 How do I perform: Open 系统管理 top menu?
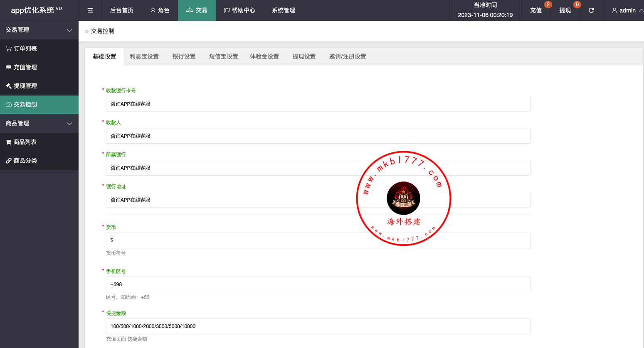pos(284,10)
